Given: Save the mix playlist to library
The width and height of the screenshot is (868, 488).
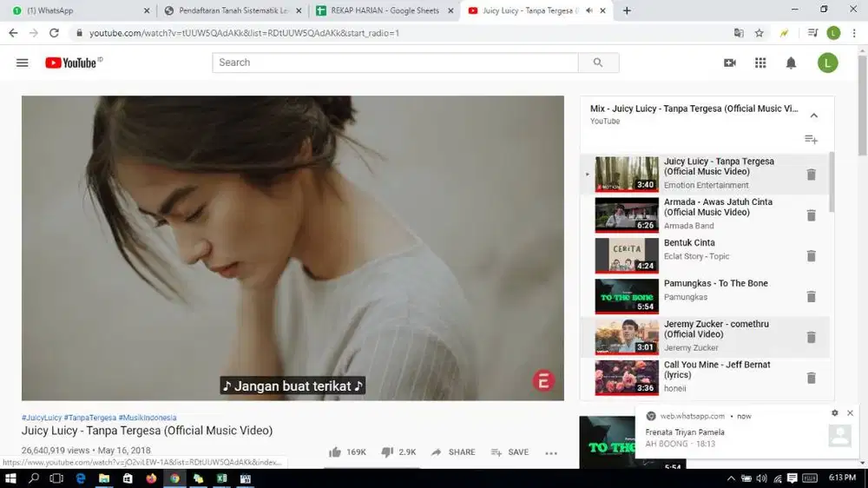Looking at the screenshot, I should (x=811, y=139).
